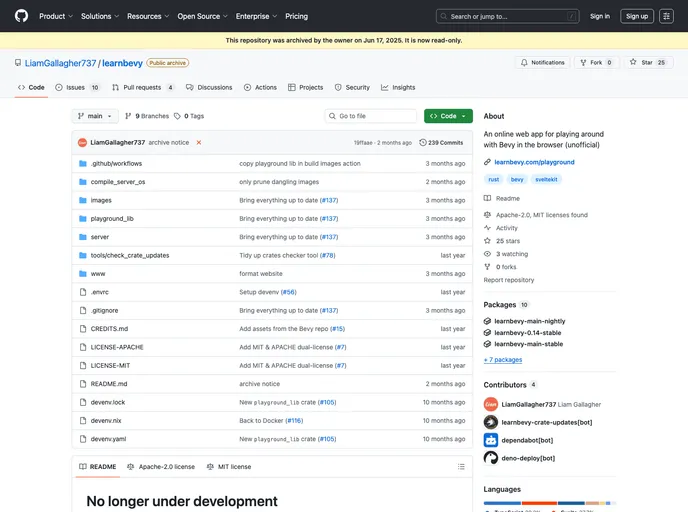Click the file icon for CREDITS.md
688x512 pixels.
pyautogui.click(x=83, y=329)
